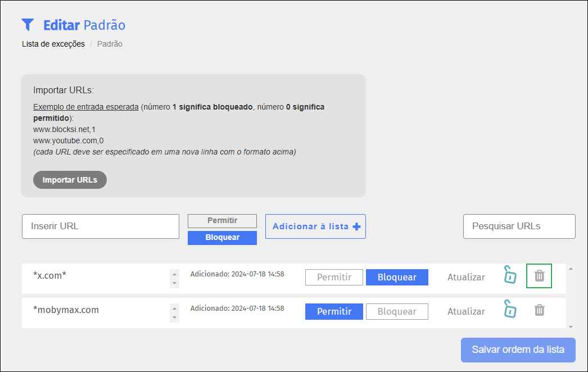This screenshot has width=588, height=372.
Task: Focus the Pesquisar URLs search field
Action: pyautogui.click(x=519, y=226)
